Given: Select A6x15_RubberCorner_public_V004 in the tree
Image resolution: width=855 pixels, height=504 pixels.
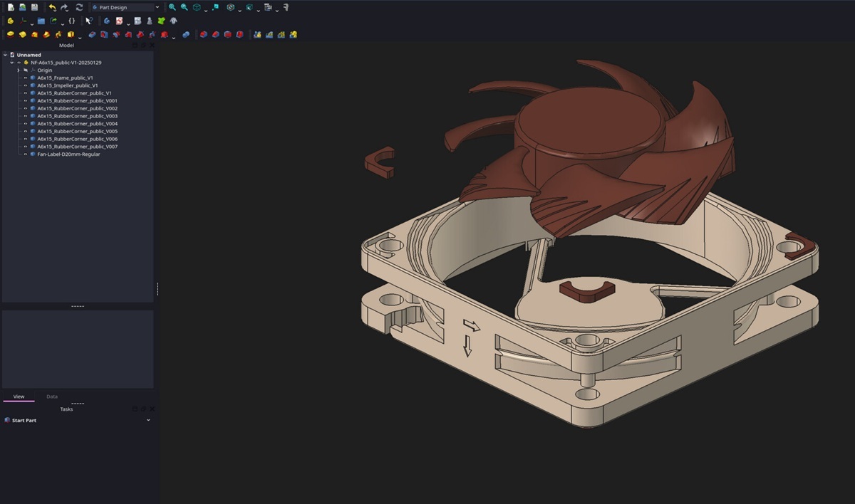Looking at the screenshot, I should pyautogui.click(x=78, y=123).
